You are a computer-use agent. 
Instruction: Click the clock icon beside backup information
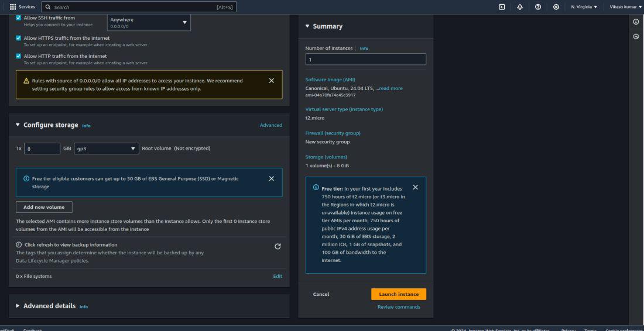point(19,244)
